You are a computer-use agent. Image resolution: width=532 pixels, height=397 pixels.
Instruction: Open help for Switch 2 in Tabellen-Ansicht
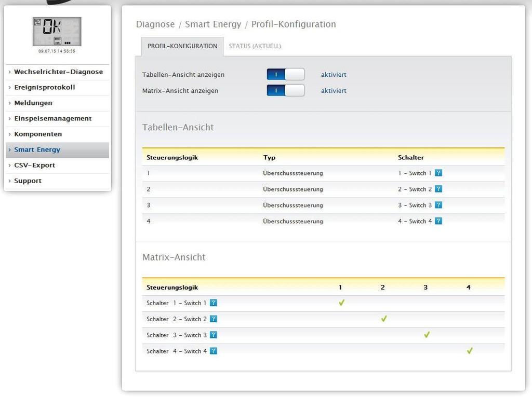click(438, 189)
